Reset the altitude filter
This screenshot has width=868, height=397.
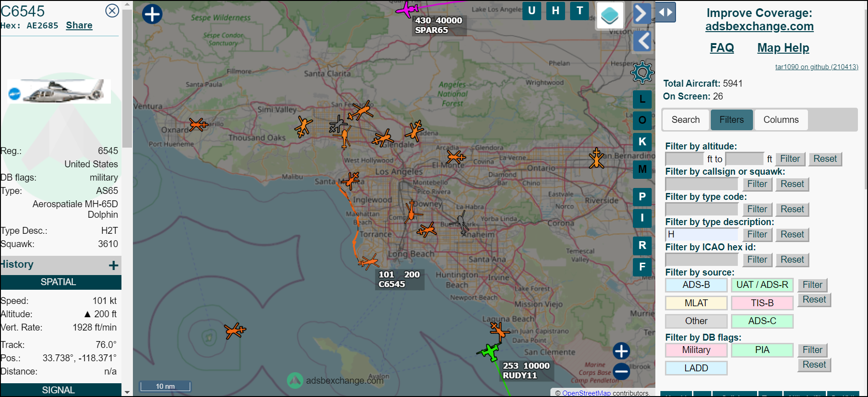point(825,159)
